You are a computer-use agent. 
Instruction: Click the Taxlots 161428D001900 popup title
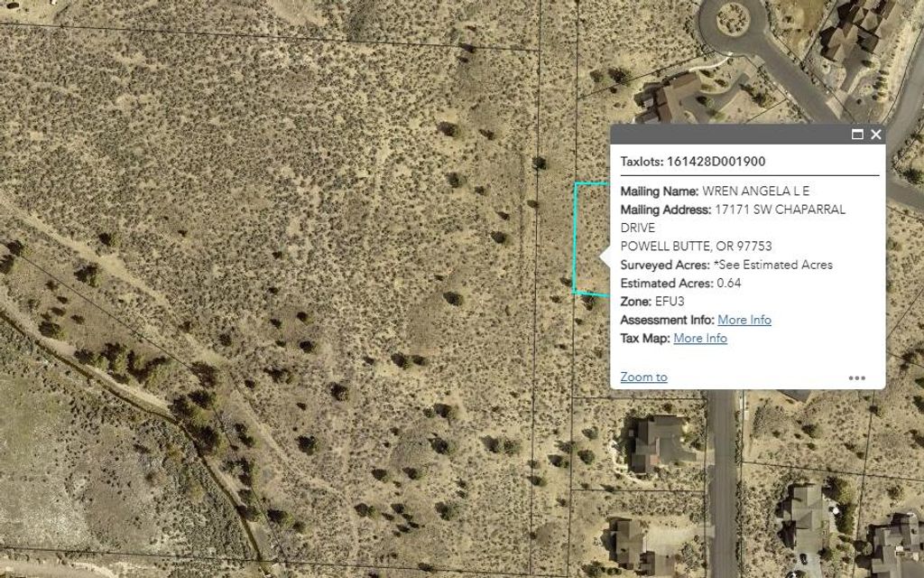693,162
